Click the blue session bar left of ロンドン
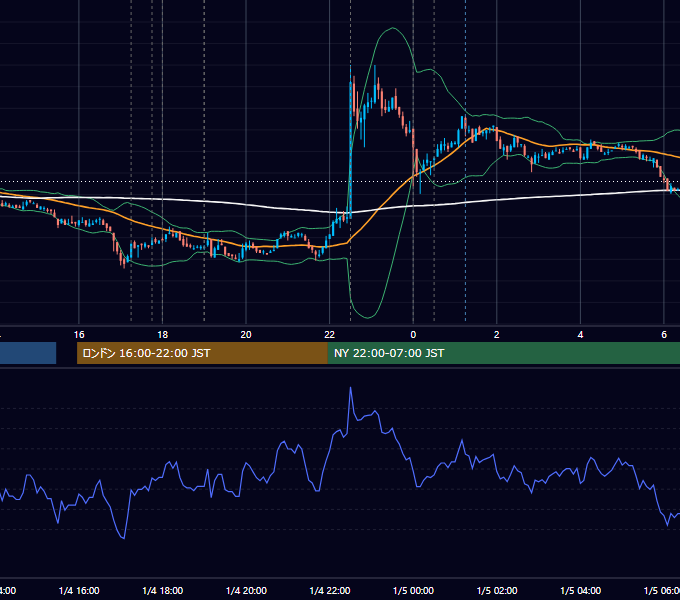The image size is (680, 600). pyautogui.click(x=28, y=353)
